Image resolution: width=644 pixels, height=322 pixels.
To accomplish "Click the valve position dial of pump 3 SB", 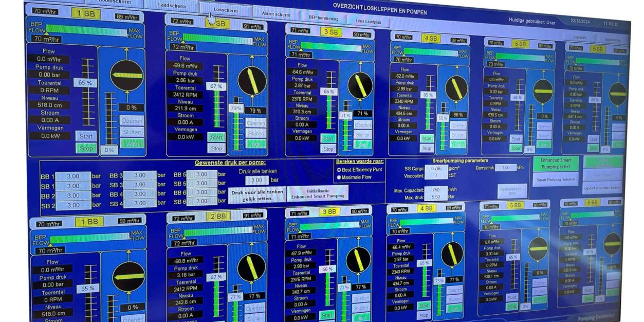I will [360, 85].
